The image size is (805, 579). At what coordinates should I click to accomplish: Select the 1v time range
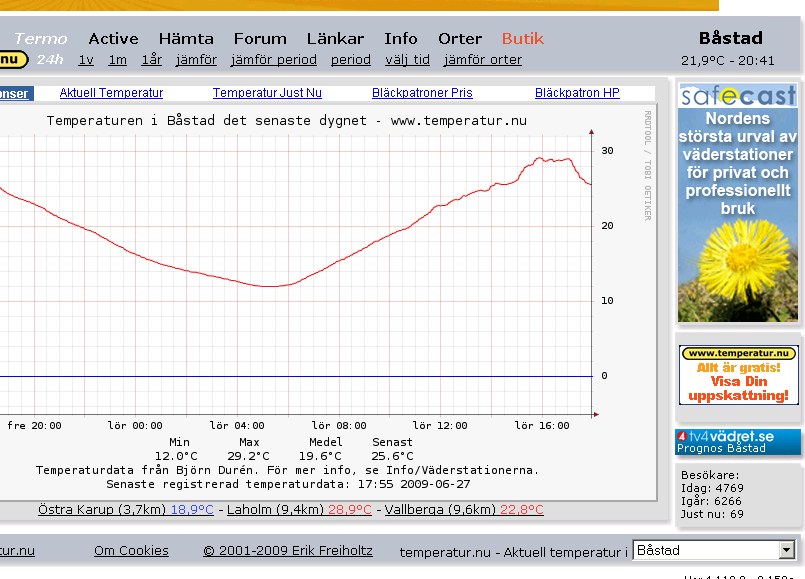point(86,60)
